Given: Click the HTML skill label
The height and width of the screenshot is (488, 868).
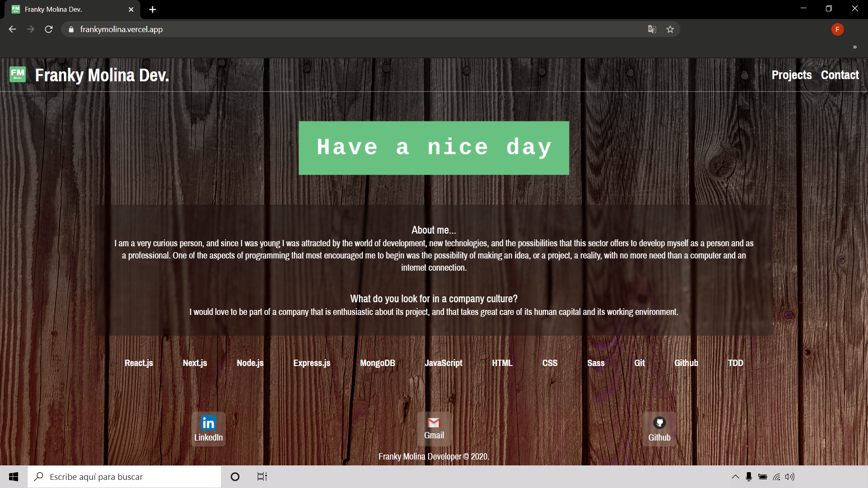Looking at the screenshot, I should tap(502, 363).
